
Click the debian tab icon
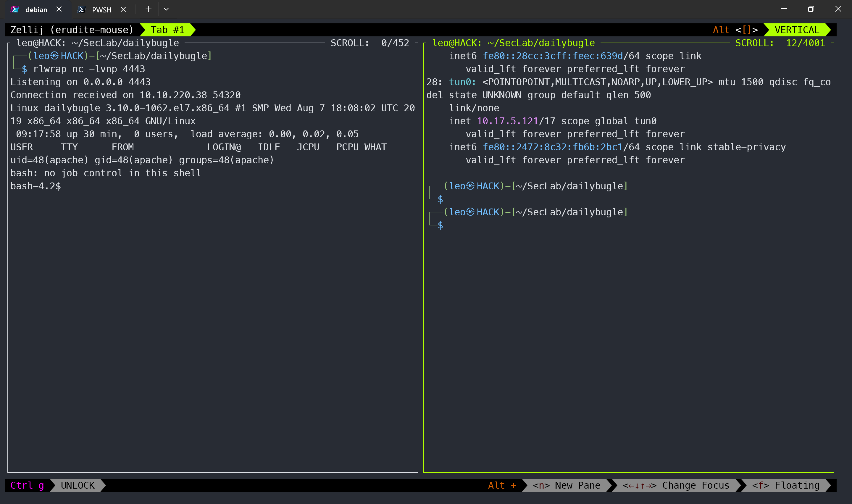tap(15, 9)
